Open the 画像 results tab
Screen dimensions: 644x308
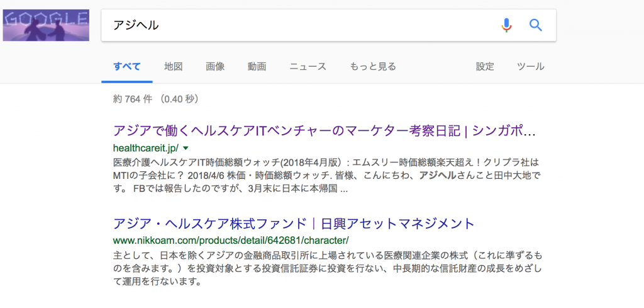[x=215, y=66]
